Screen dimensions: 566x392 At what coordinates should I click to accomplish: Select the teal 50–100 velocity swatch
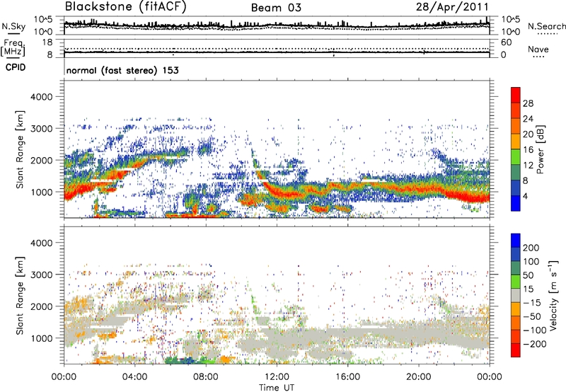[x=516, y=268]
